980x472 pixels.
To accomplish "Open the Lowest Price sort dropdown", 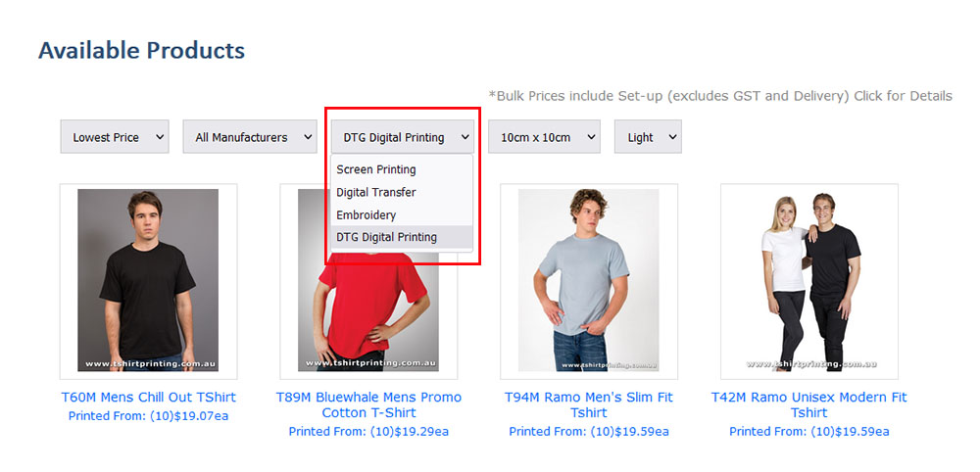I will coord(115,137).
